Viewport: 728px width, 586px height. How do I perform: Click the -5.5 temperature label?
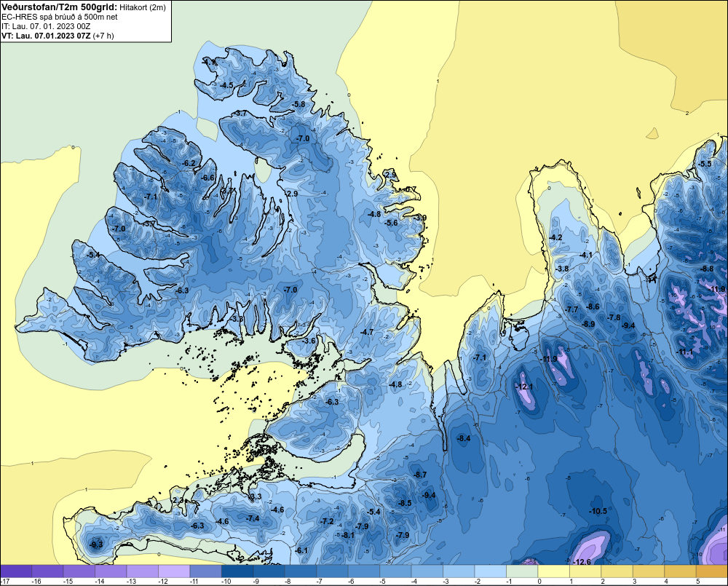point(705,164)
